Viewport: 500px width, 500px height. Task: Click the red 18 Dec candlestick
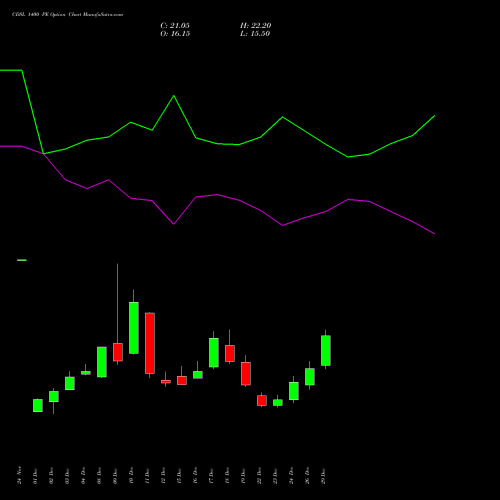(x=230, y=353)
